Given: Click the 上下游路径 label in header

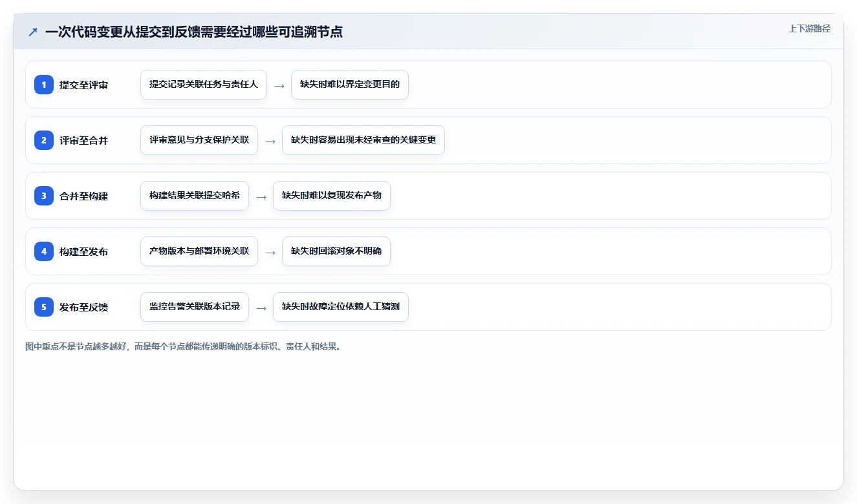Looking at the screenshot, I should click(809, 28).
